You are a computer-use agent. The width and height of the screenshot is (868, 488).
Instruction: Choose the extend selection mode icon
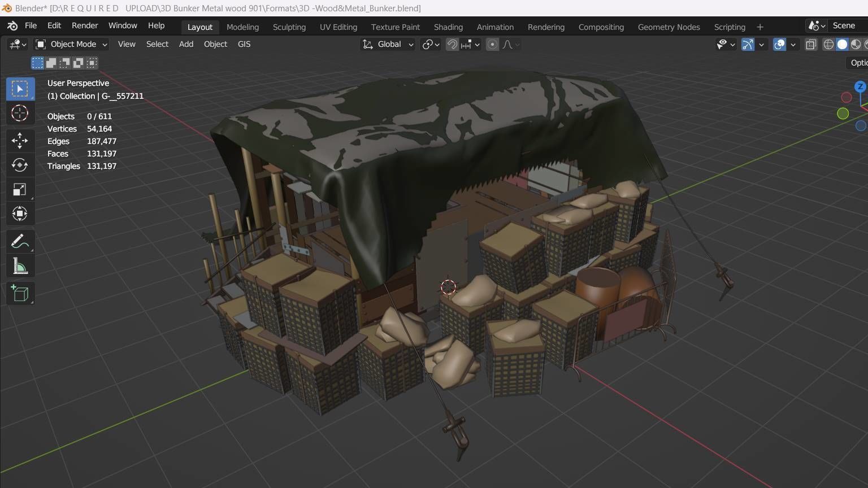point(51,63)
